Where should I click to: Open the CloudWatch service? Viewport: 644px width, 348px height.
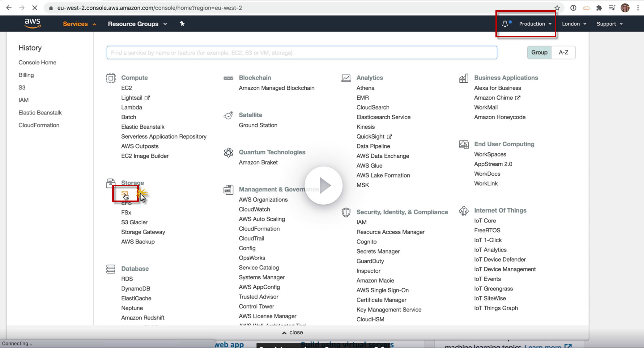(254, 209)
